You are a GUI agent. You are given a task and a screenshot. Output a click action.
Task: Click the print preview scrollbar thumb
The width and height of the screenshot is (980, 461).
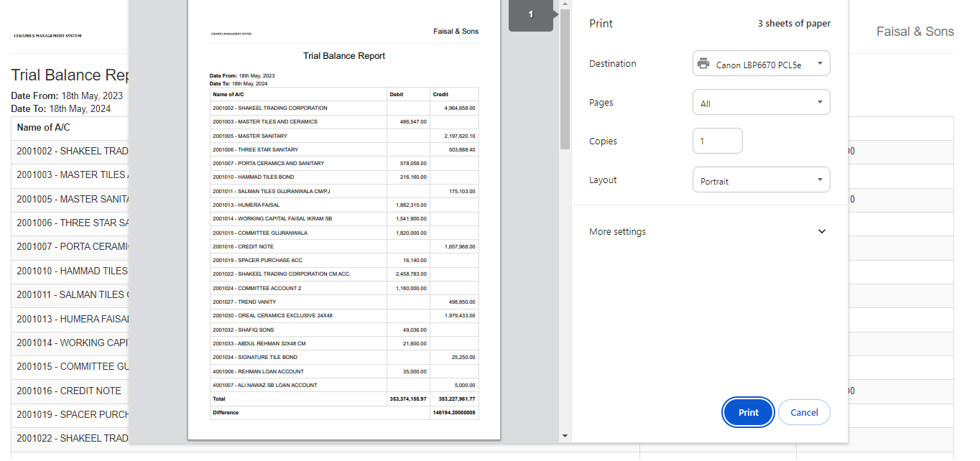point(565,79)
